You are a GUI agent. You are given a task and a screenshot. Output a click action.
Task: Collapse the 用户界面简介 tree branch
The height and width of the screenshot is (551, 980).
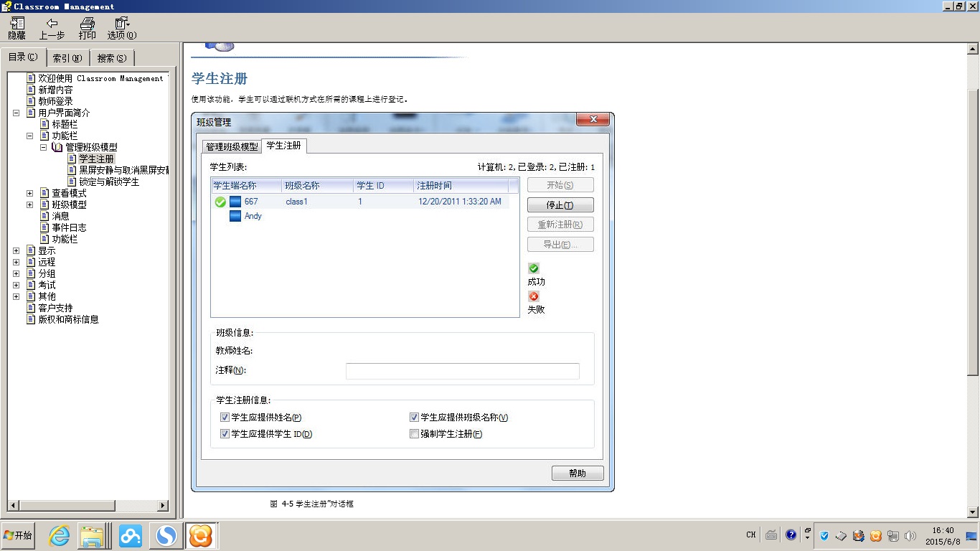pos(16,112)
